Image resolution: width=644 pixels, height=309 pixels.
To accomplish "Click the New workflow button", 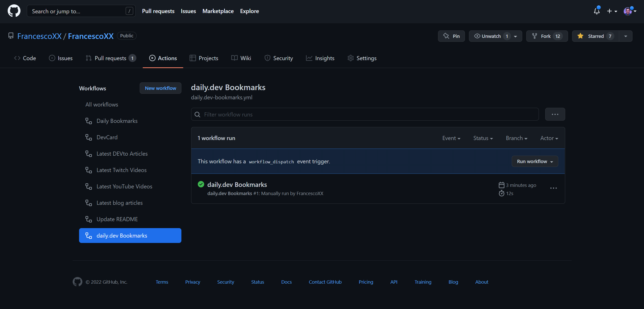I will click(160, 88).
